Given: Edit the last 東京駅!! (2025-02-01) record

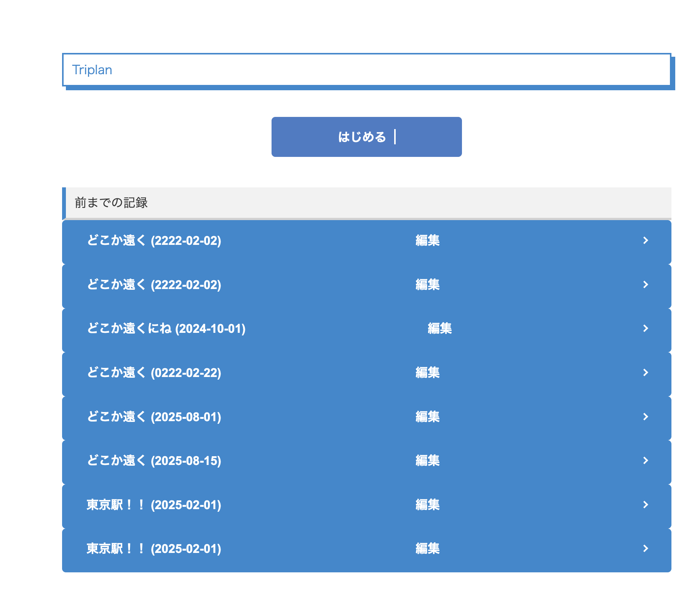Looking at the screenshot, I should [x=427, y=549].
